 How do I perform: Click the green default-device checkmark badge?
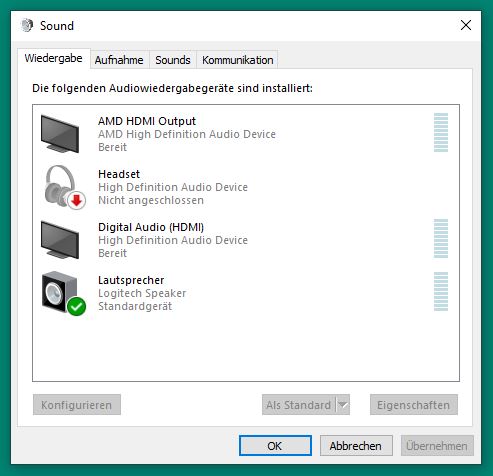coord(77,306)
